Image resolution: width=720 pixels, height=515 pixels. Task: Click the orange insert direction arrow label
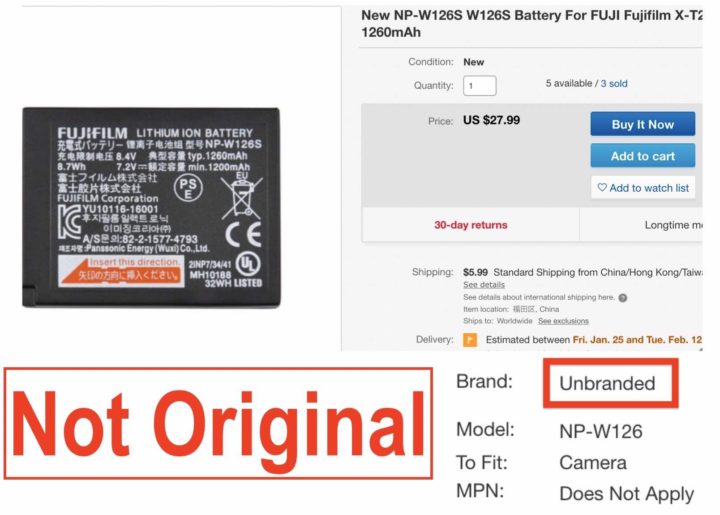pos(121,271)
